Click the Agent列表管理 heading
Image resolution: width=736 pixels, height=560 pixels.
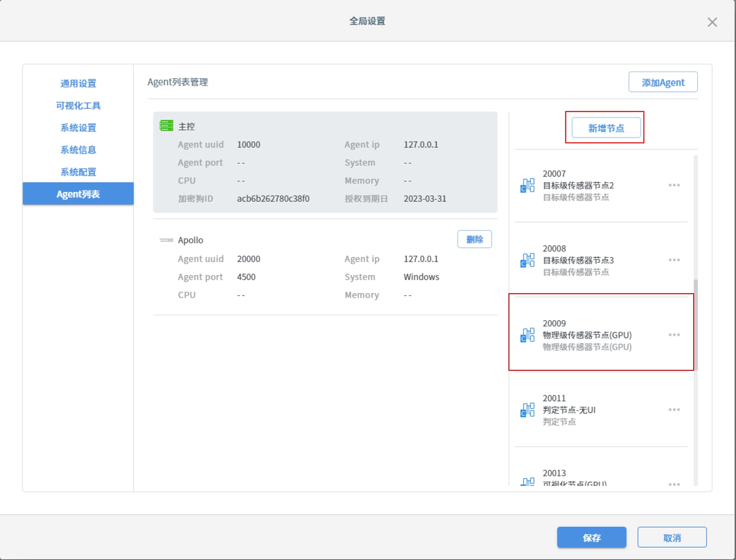click(x=178, y=82)
